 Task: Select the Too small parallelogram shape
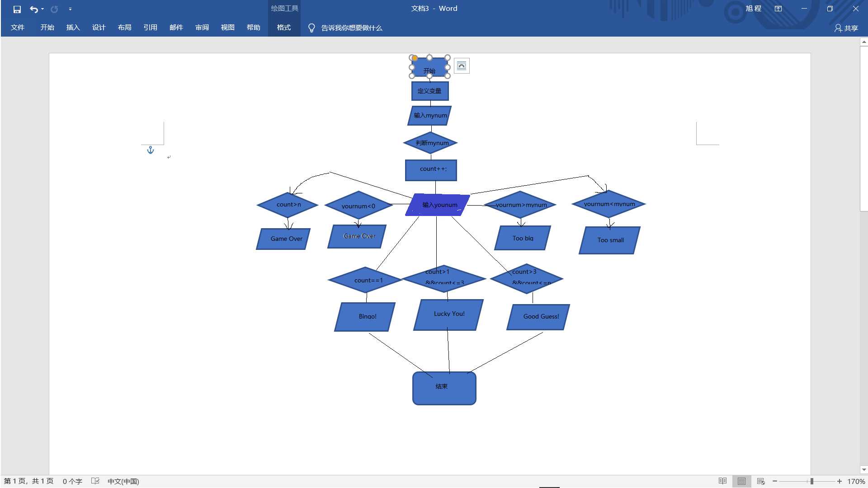tap(610, 240)
